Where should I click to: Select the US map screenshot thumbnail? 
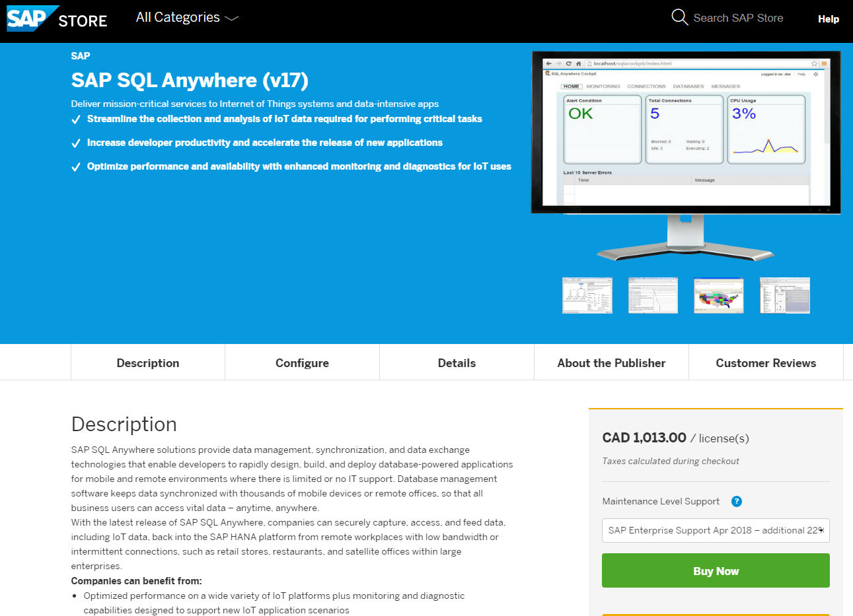tap(719, 295)
